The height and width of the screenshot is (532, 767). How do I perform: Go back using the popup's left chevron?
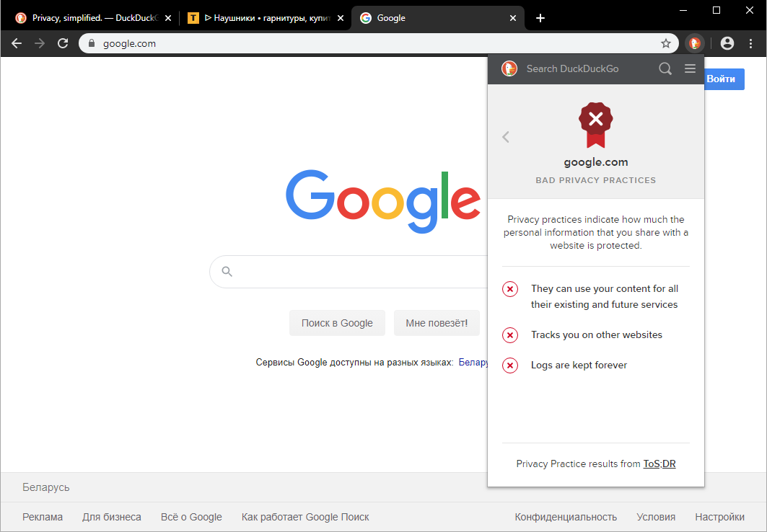coord(506,137)
